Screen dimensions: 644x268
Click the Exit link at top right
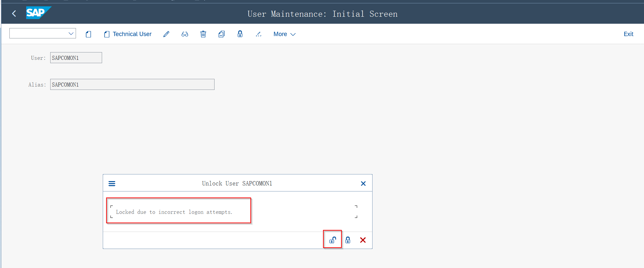[628, 34]
